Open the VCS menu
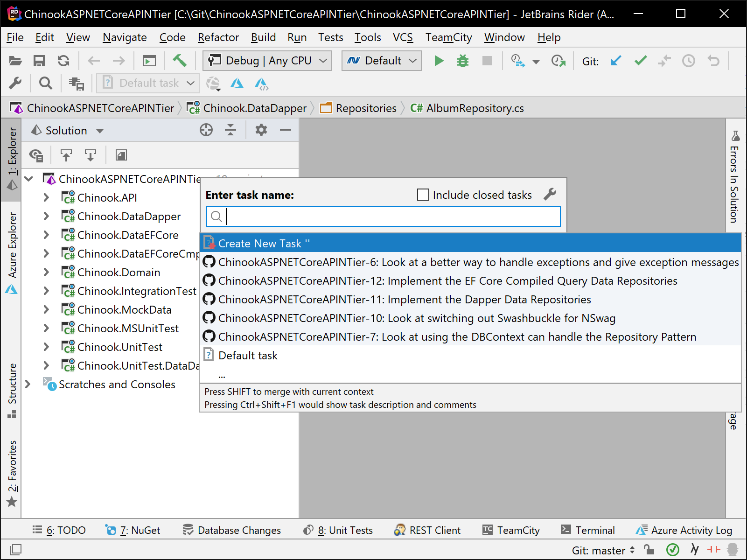The image size is (747, 560). pyautogui.click(x=403, y=37)
